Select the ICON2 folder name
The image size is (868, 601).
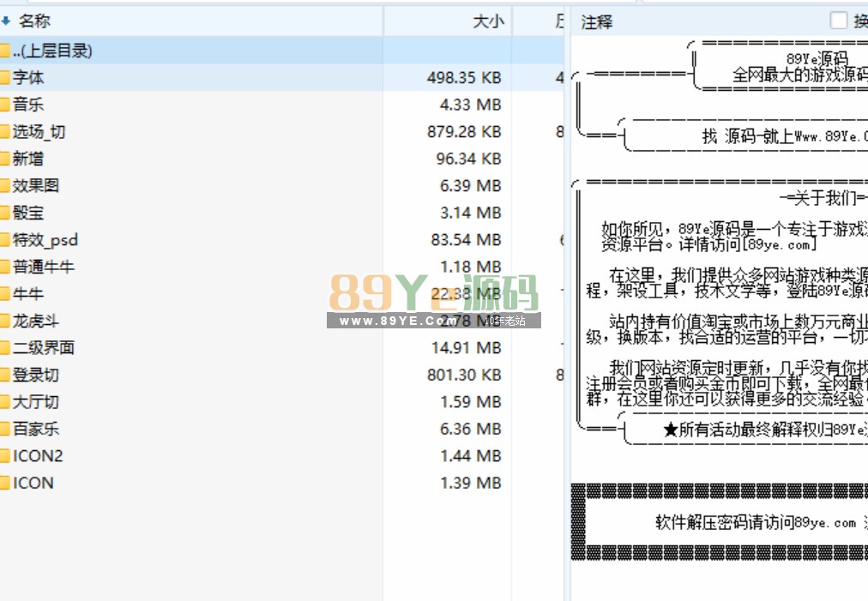pyautogui.click(x=38, y=457)
